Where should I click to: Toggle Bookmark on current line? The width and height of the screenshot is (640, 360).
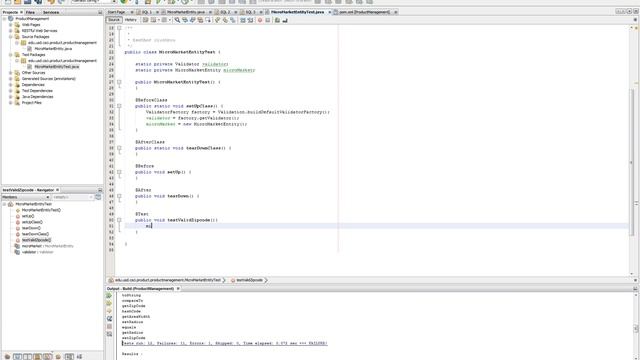233,20
